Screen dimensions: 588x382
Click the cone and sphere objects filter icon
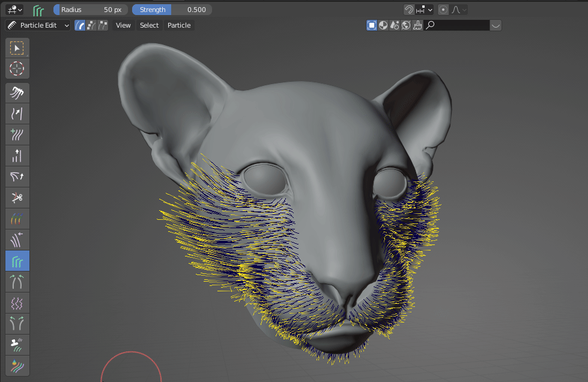coord(395,25)
